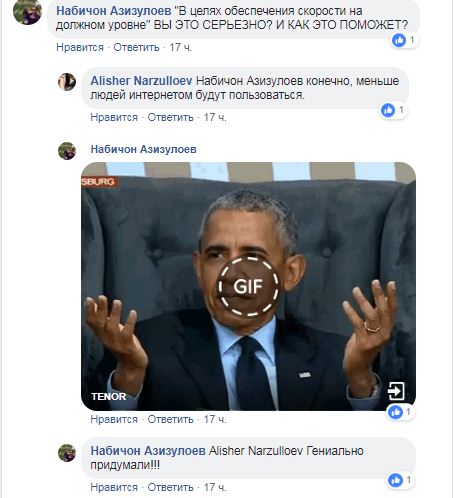Open the avatar of the top comment author
Viewport: 453px width, 498px height.
28,11
